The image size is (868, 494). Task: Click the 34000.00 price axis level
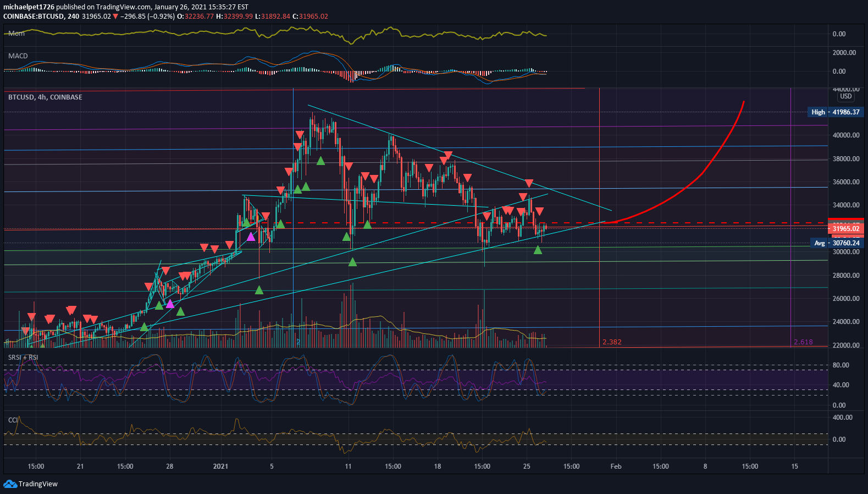pyautogui.click(x=846, y=205)
